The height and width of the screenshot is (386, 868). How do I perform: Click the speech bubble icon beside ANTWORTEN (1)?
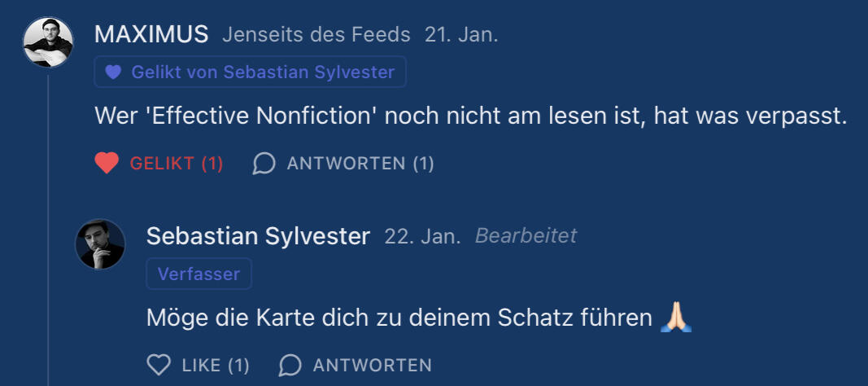tap(264, 164)
